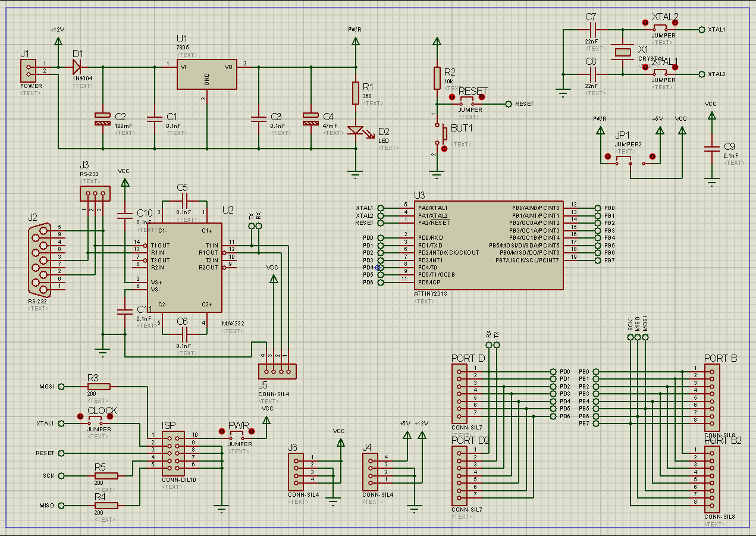This screenshot has width=756, height=536.
Task: Click the C9 0.1nF decoupling capacitor
Action: pyautogui.click(x=711, y=149)
